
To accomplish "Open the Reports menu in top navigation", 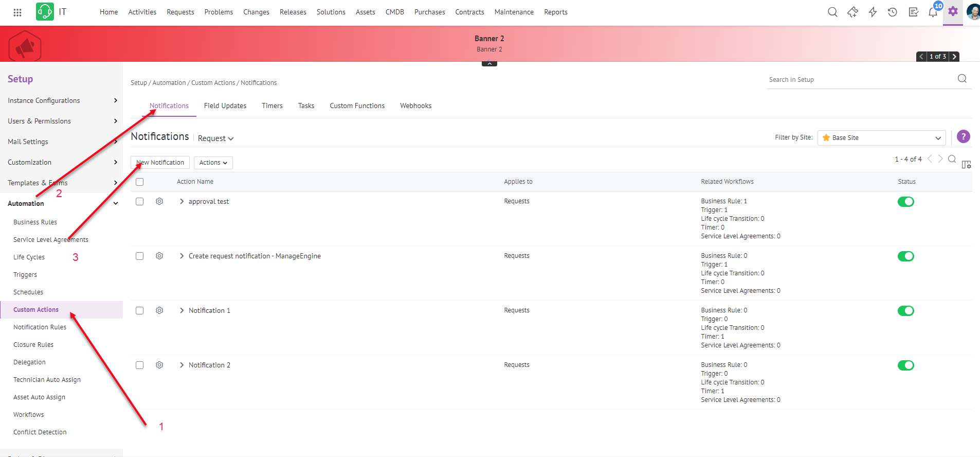I will [x=555, y=12].
